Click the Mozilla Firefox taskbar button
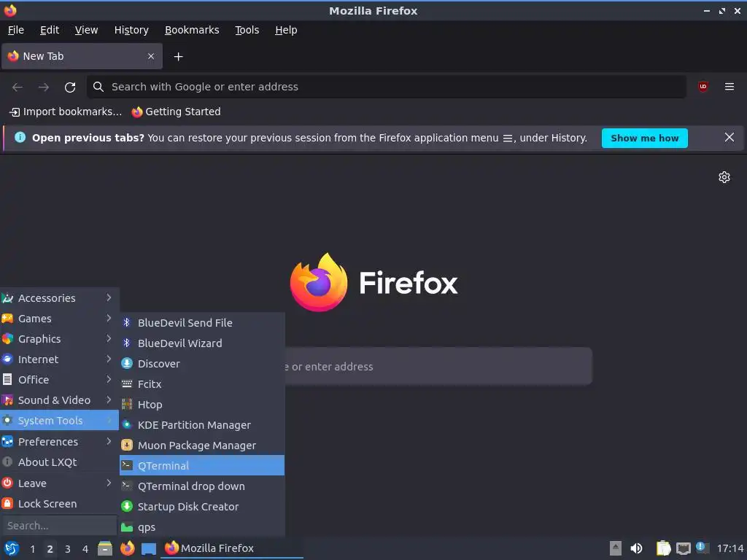The height and width of the screenshot is (560, 747). point(232,548)
